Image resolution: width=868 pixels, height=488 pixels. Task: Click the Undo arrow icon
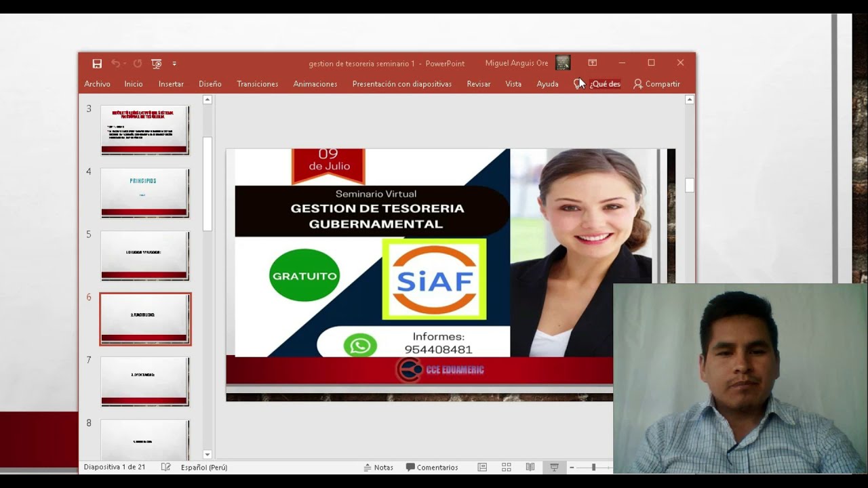[115, 64]
